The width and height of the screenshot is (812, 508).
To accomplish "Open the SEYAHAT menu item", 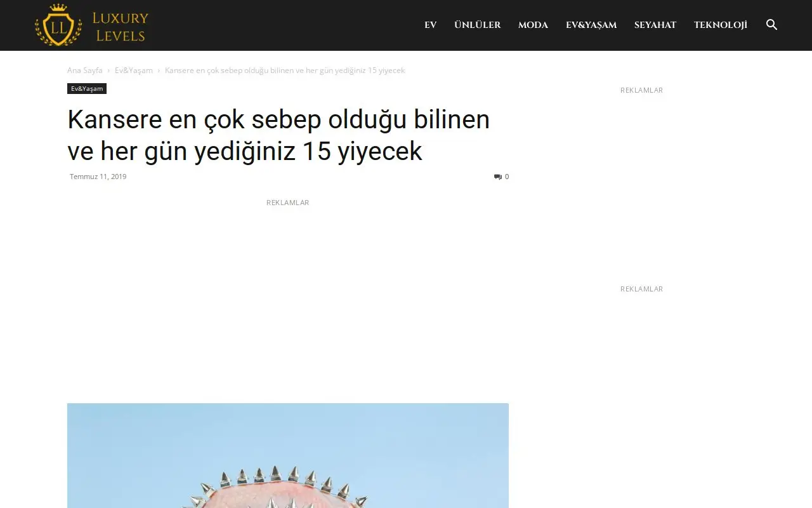I will (655, 25).
